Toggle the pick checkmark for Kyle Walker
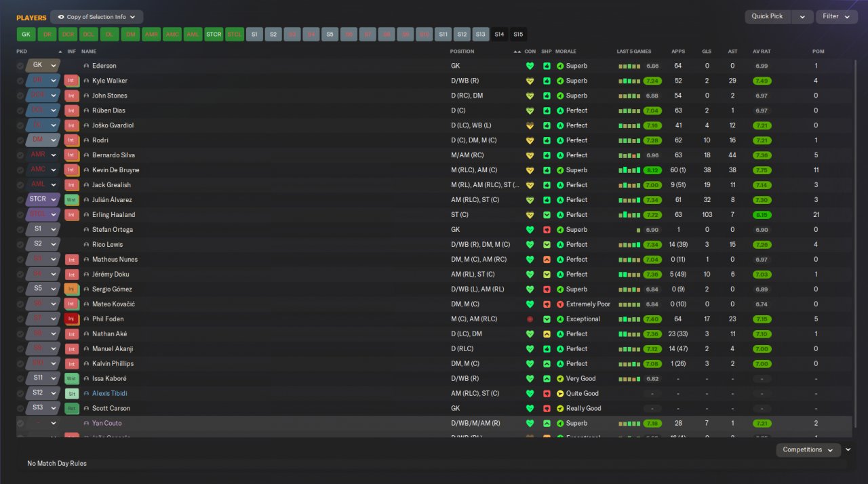 click(x=20, y=81)
